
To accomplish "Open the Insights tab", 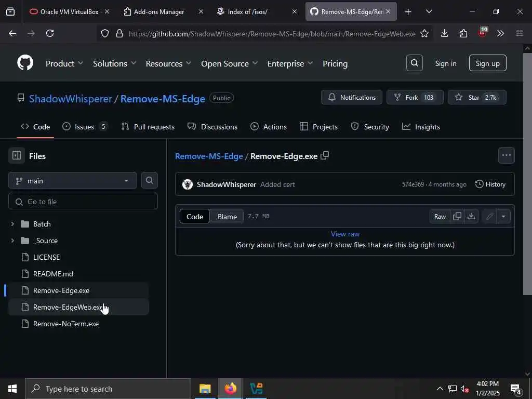I will [x=421, y=127].
